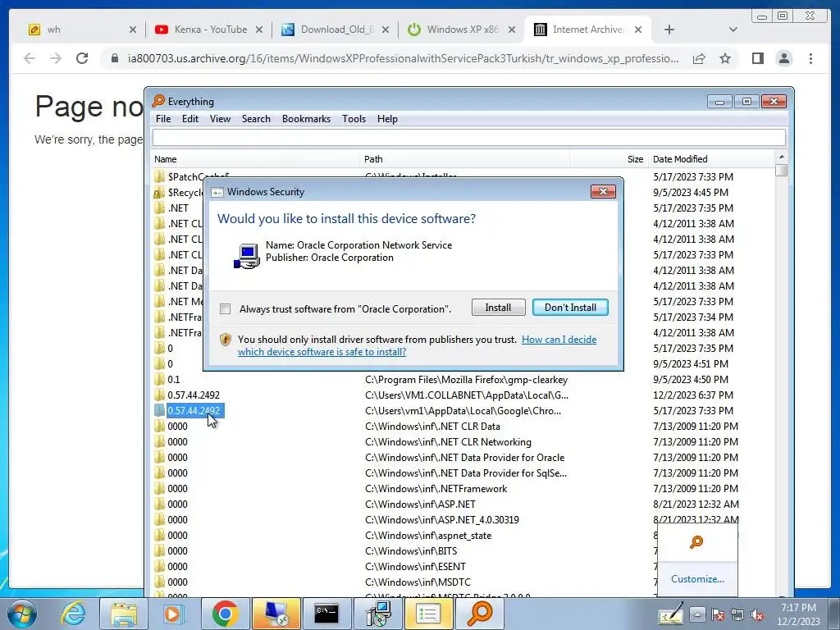840x630 pixels.
Task: Open Bookmarks menu in Everything
Action: point(306,119)
